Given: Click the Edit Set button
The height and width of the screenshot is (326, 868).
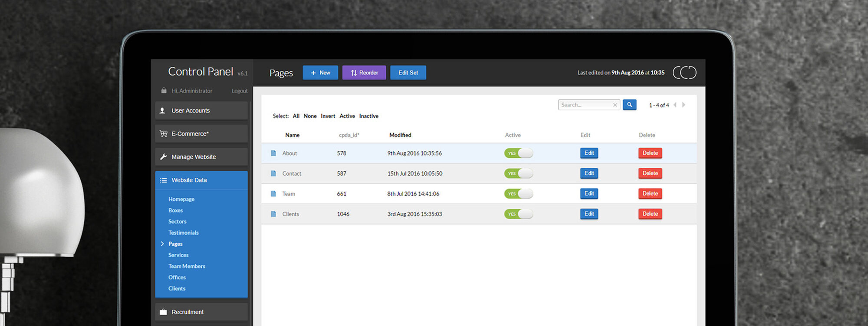Looking at the screenshot, I should tap(408, 73).
